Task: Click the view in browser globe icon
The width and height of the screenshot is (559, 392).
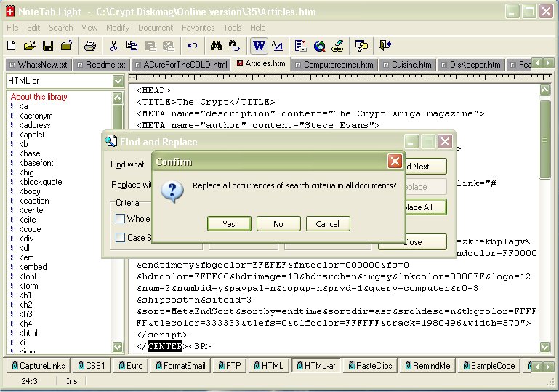Action: pos(319,46)
